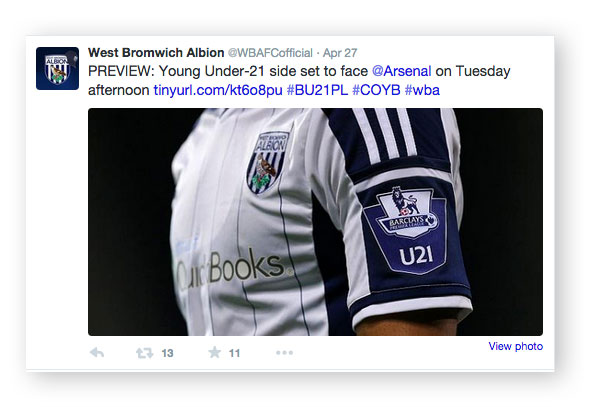The height and width of the screenshot is (407, 604).
Task: Open the Apr 27 timestamp
Action: point(340,53)
